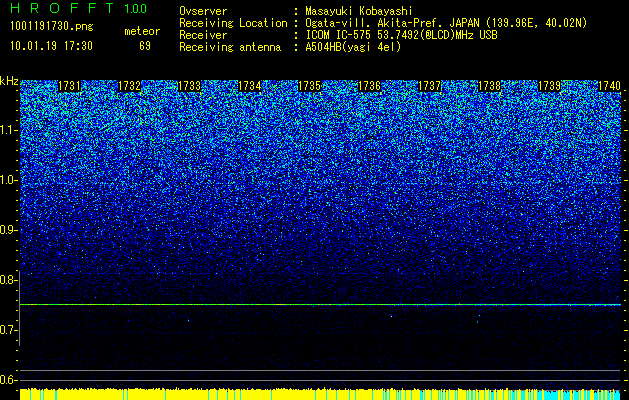Click the 1731 time marker
This screenshot has width=629, height=400.
[69, 86]
